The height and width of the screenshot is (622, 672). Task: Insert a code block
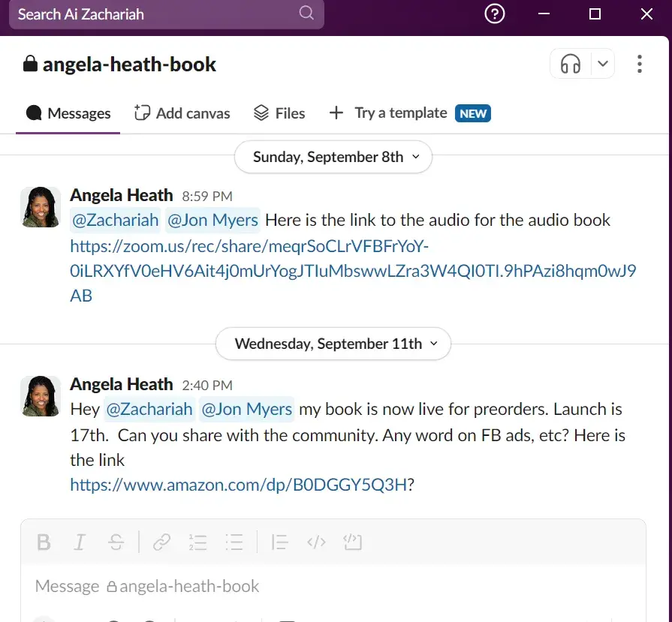click(352, 542)
